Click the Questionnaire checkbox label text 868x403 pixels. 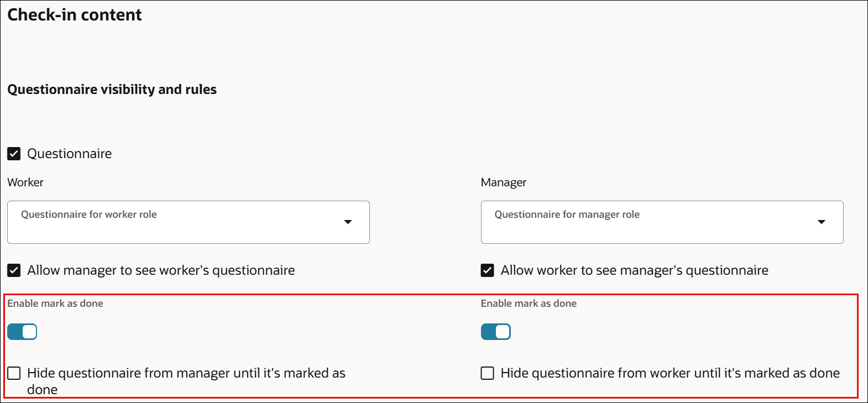69,154
